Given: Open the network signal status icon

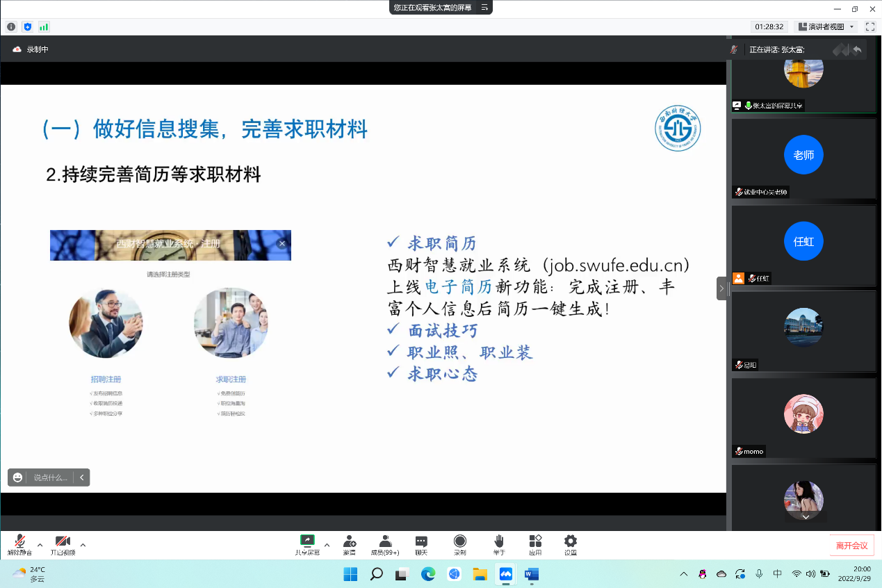Looking at the screenshot, I should [44, 27].
